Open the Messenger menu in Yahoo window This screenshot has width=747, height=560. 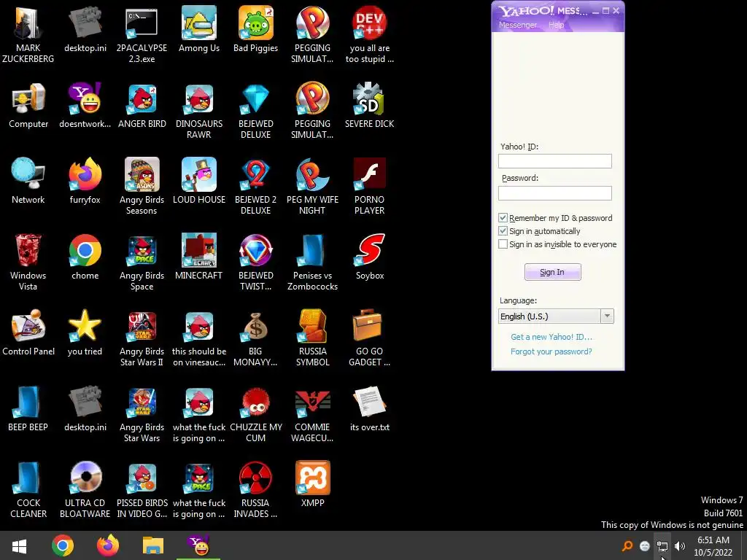pos(518,25)
